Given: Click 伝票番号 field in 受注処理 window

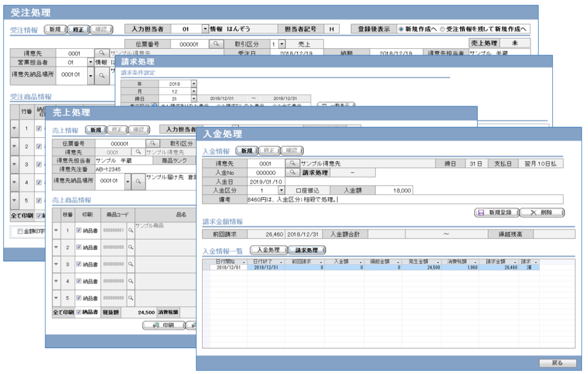Looking at the screenshot, I should (x=189, y=44).
